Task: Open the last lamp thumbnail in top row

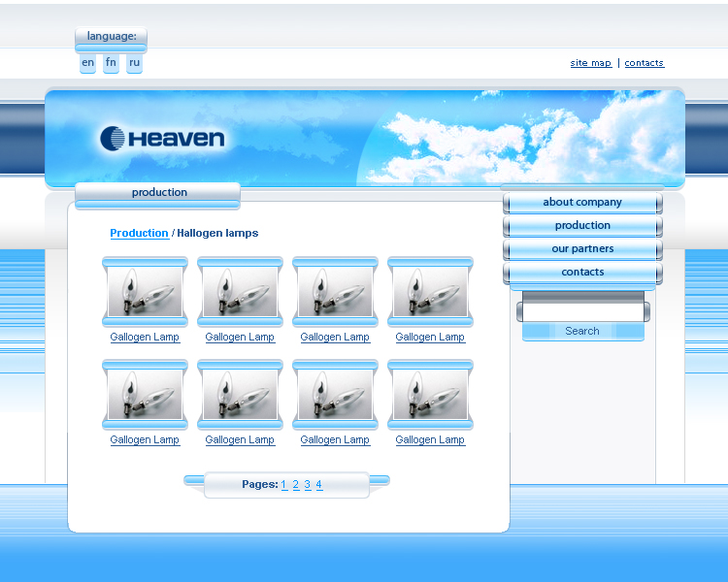Action: (429, 291)
